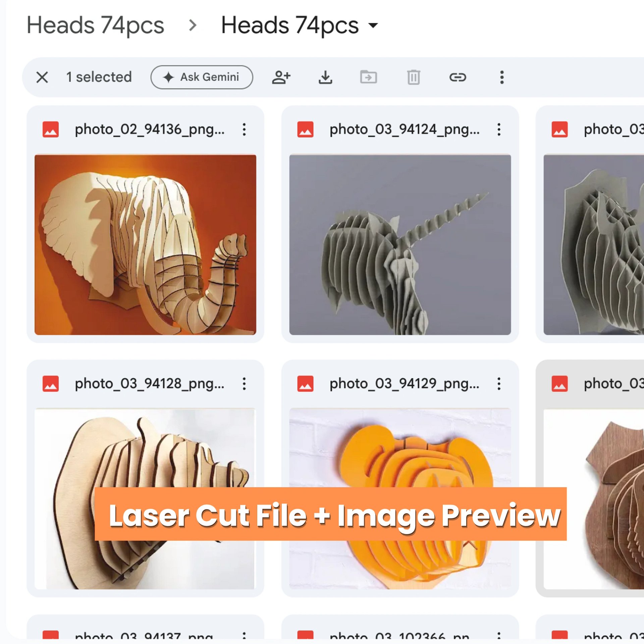Share the selected file via add-person icon
This screenshot has height=644, width=644.
pyautogui.click(x=281, y=77)
